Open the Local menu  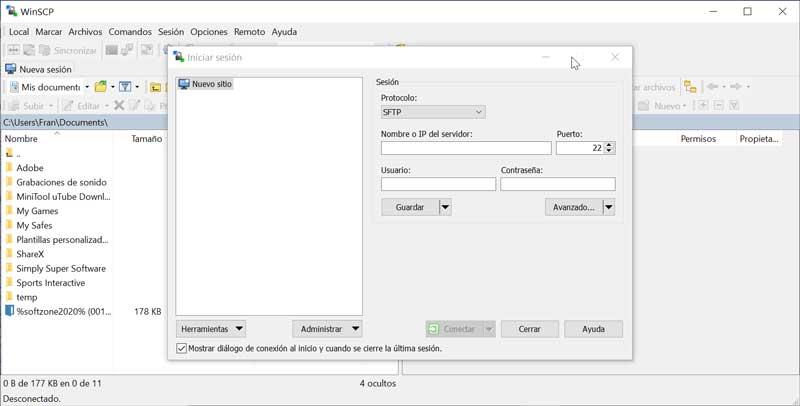click(19, 32)
